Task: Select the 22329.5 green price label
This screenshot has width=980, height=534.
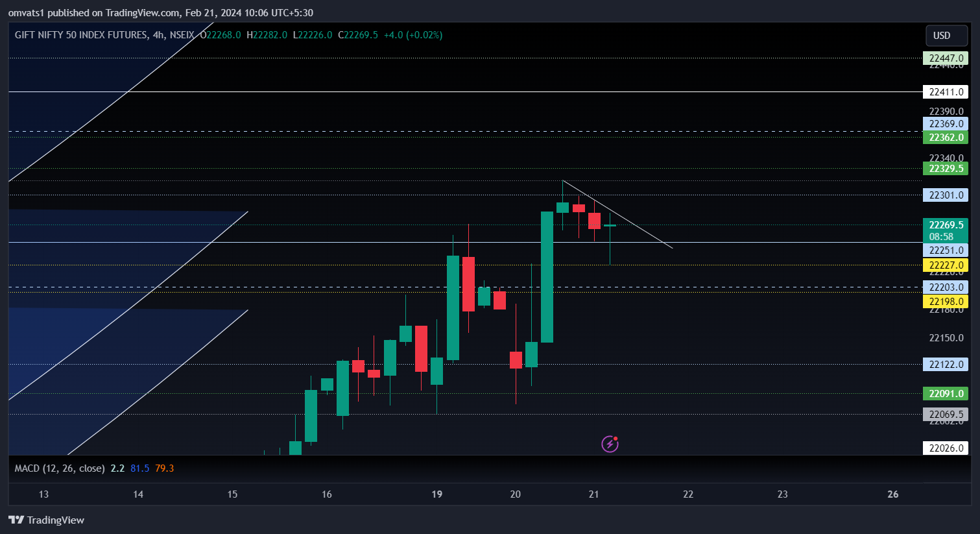Action: [946, 169]
